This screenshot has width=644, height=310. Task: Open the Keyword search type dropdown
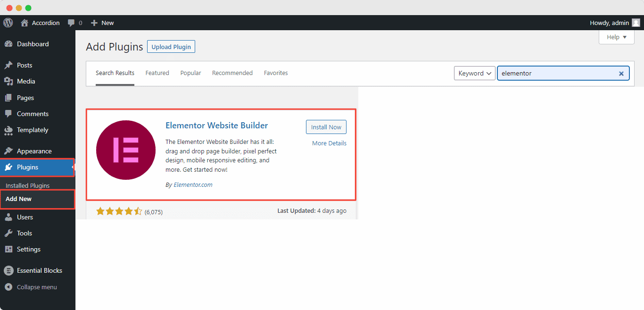pos(475,73)
